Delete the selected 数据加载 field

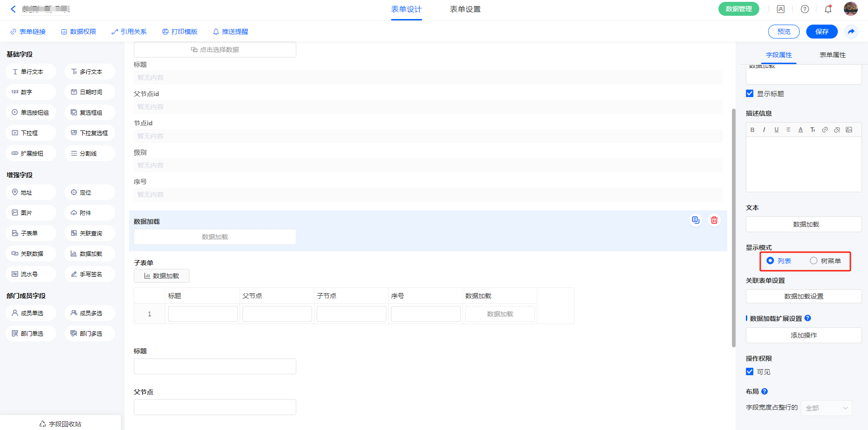[x=714, y=220]
